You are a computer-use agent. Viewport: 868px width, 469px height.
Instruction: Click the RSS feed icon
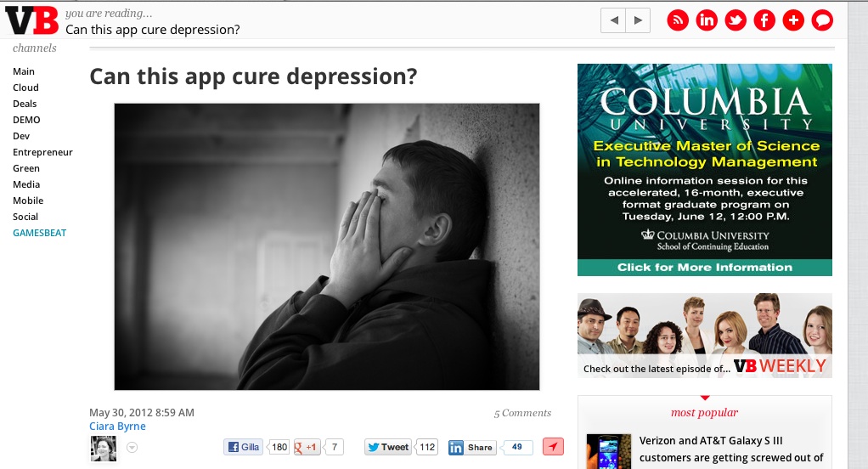[678, 20]
